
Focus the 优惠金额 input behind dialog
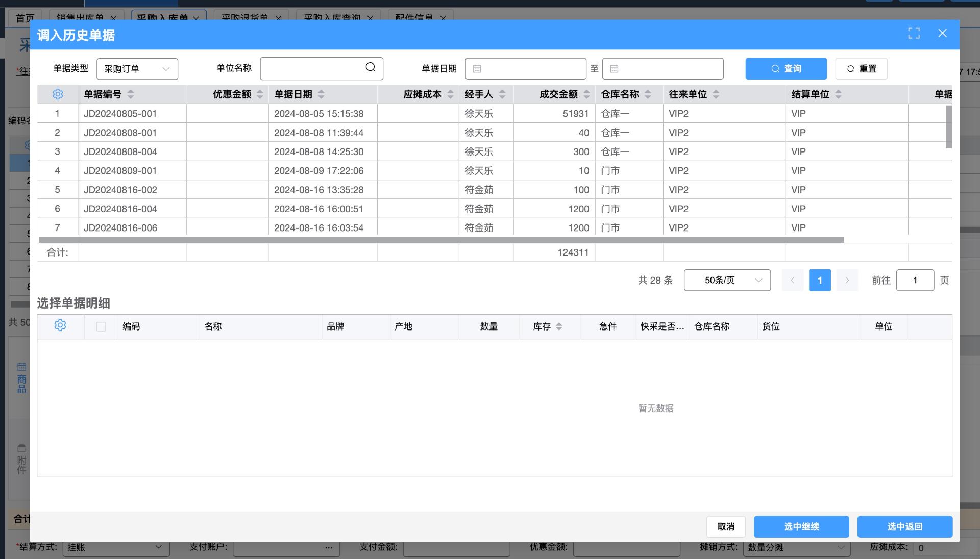tap(626, 547)
